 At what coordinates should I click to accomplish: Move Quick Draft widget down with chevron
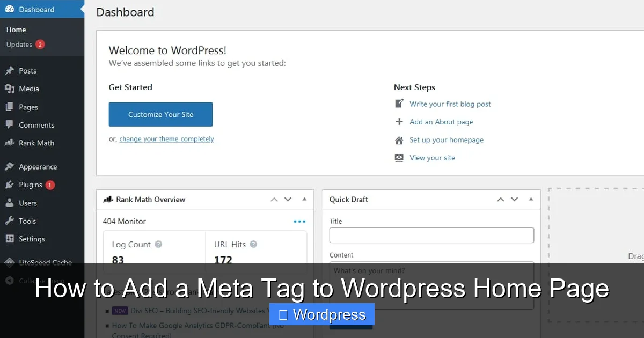pos(514,199)
